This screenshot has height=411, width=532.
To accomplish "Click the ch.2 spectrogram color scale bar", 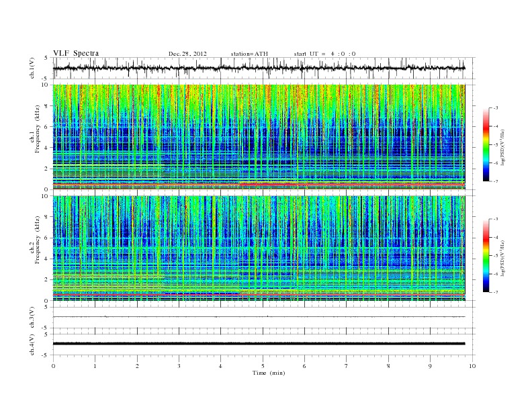I will click(x=486, y=256).
